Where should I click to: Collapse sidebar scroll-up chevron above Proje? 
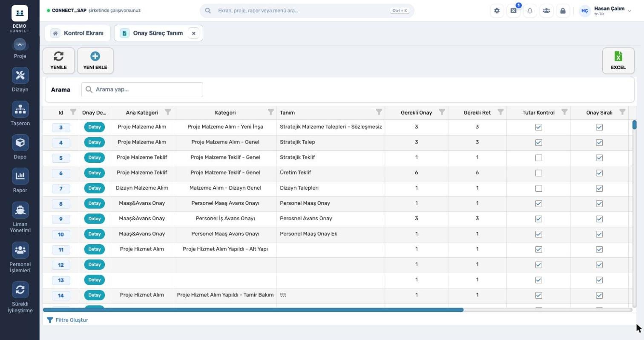(x=20, y=44)
